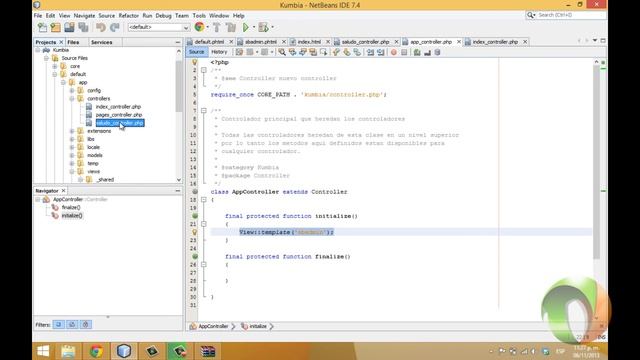
Task: Click the Open Project toolbar icon
Action: point(69,27)
